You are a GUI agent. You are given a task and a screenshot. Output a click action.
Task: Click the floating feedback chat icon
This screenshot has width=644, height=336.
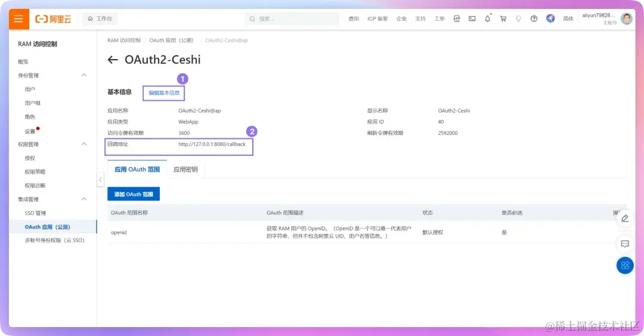point(625,244)
